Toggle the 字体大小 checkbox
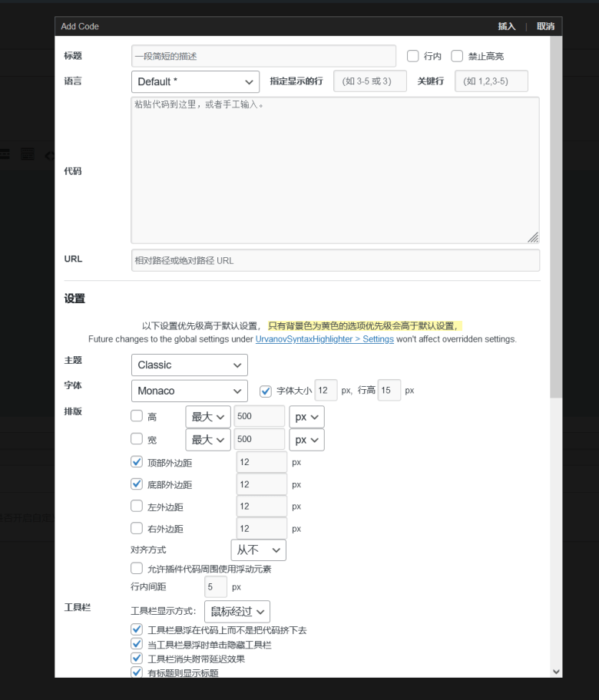 266,391
